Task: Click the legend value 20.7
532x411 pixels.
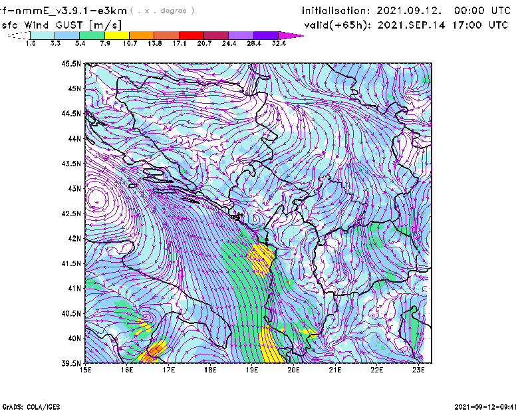Action: click(x=204, y=43)
